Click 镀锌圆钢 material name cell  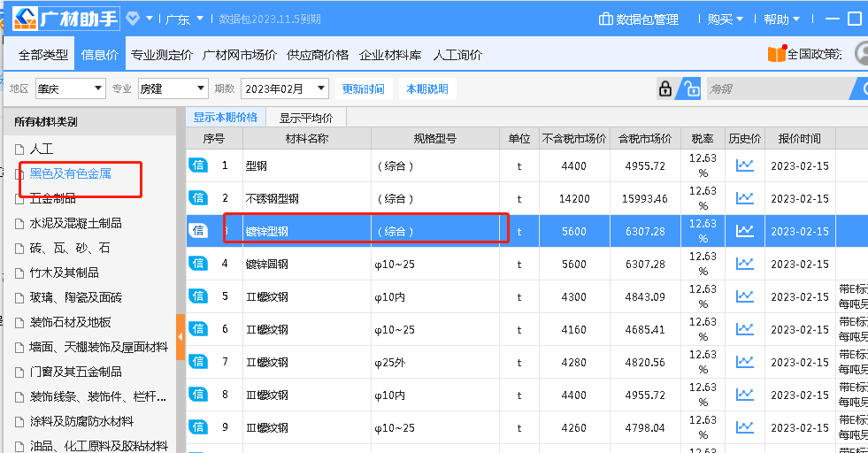pyautogui.click(x=307, y=264)
